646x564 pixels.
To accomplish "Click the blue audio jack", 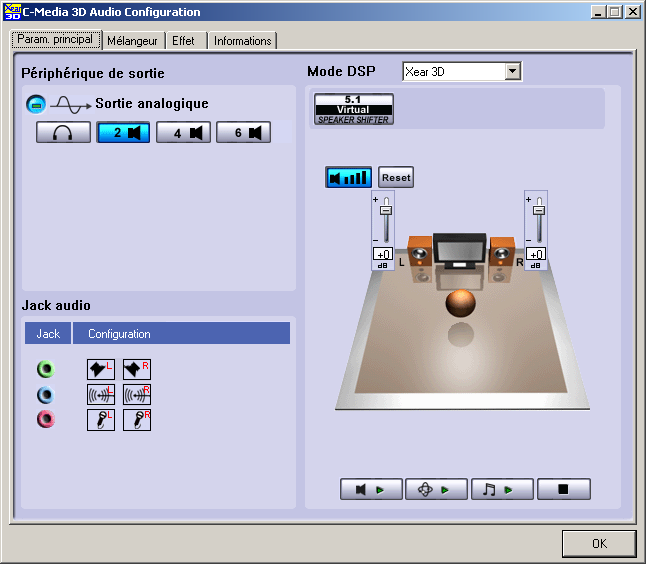I will [46, 395].
